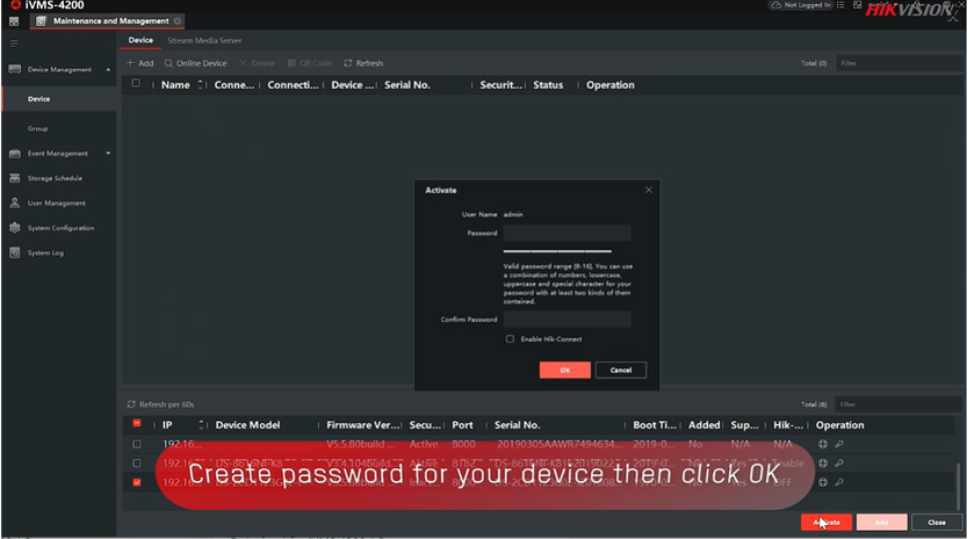The image size is (975, 539).
Task: Click Online Device in toolbar
Action: tap(195, 63)
